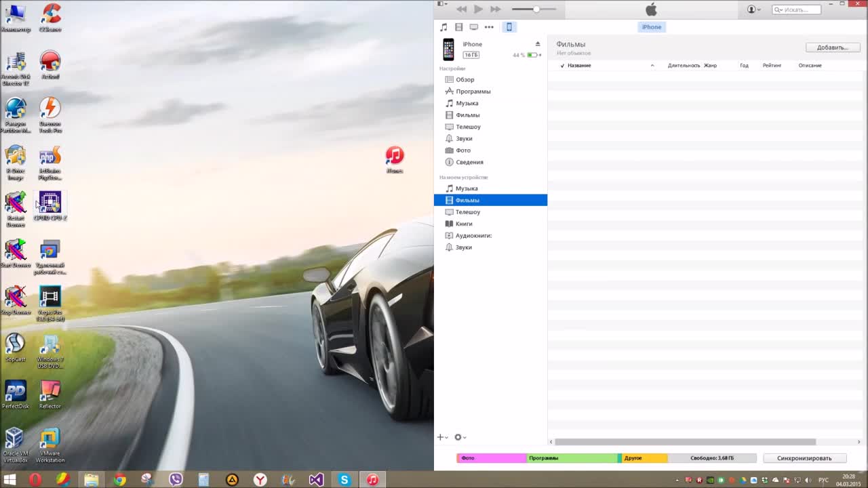This screenshot has height=488, width=868.
Task: Select the VMware Workstation desktop icon
Action: pyautogui.click(x=50, y=445)
